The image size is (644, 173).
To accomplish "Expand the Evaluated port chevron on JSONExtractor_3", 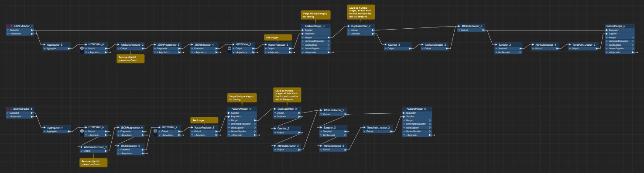I will click(8, 30).
